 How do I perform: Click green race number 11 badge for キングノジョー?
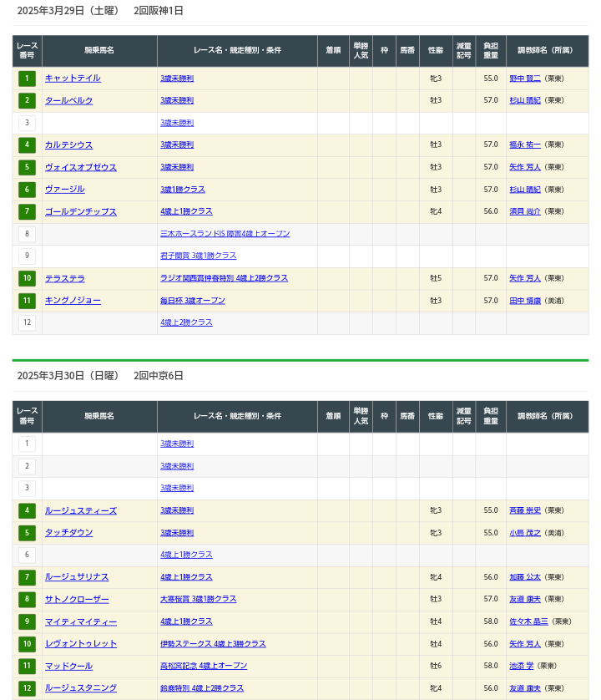point(28,301)
